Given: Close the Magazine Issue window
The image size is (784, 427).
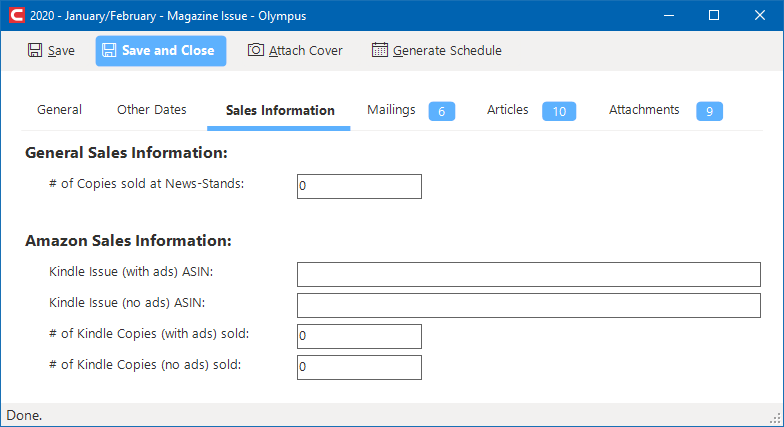Looking at the screenshot, I should 760,16.
